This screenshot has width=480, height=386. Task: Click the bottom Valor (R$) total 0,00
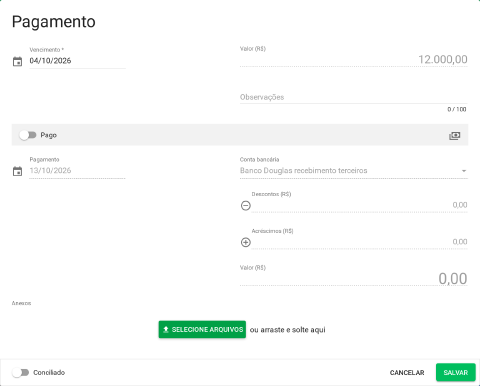354,279
